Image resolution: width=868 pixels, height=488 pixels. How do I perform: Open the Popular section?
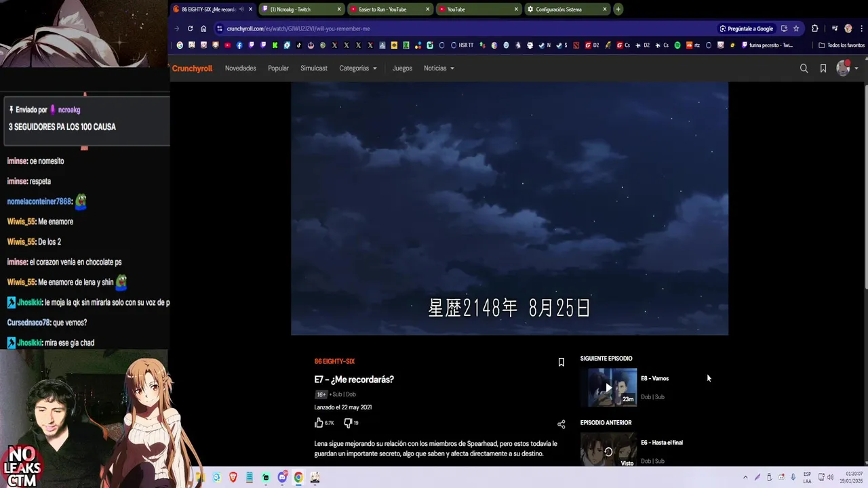tap(278, 68)
